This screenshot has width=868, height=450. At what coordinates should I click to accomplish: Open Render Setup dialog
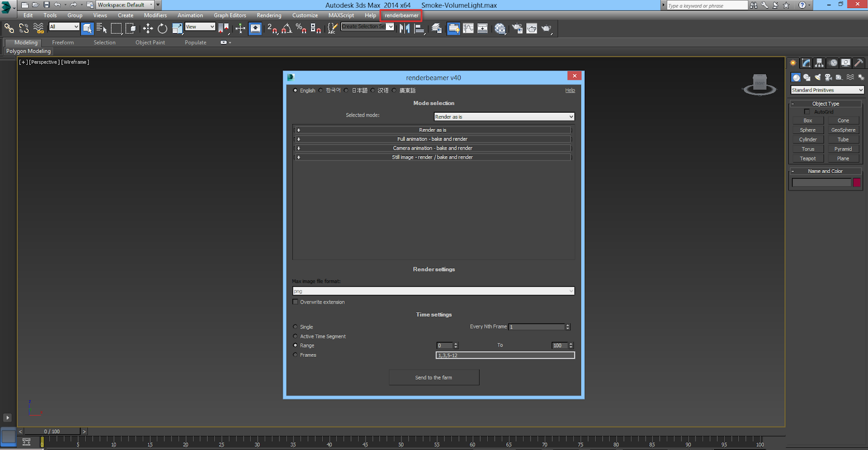[517, 28]
